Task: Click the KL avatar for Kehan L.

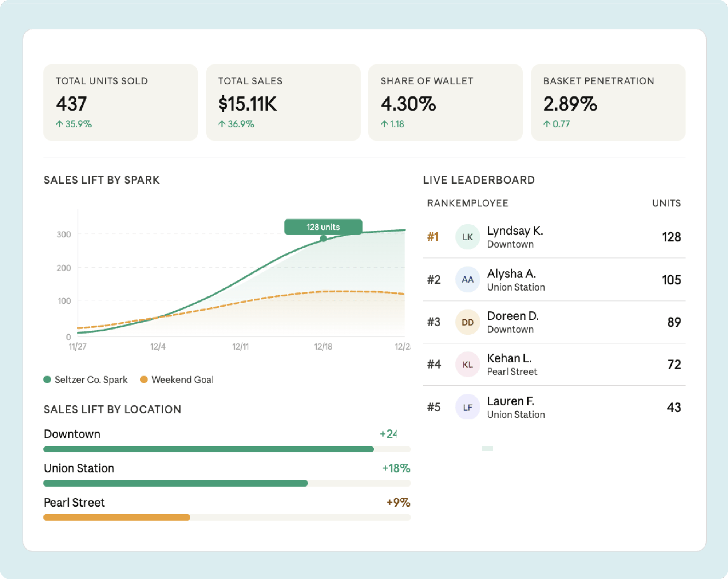Action: click(x=467, y=365)
